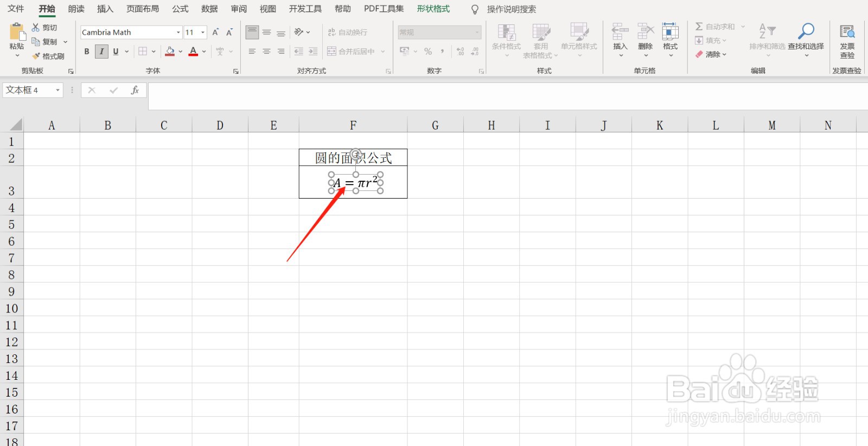The height and width of the screenshot is (446, 868).
Task: Decrease font size with smaller A icon
Action: click(229, 33)
